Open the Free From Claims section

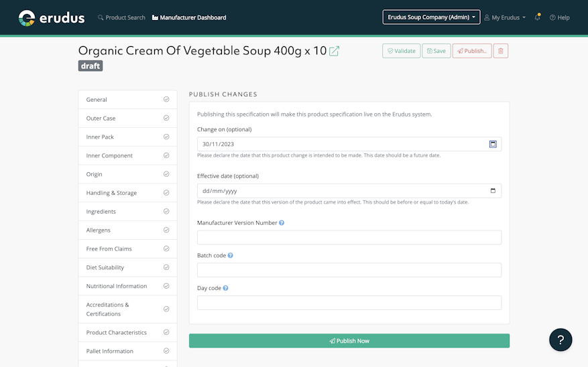pyautogui.click(x=127, y=249)
